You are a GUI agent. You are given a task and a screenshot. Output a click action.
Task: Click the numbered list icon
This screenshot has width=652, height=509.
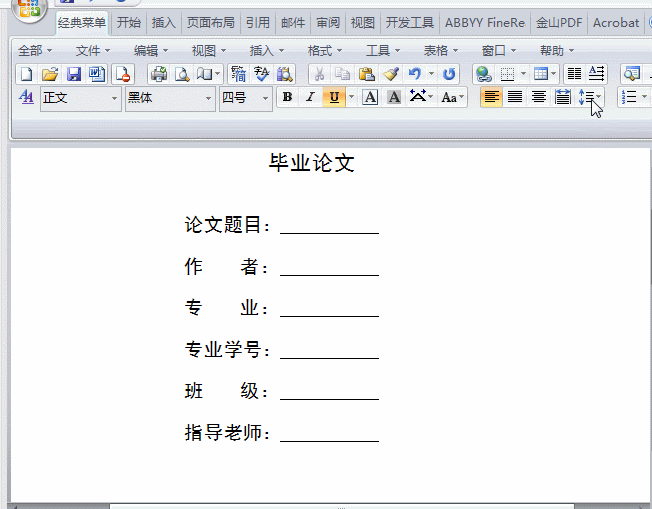[x=630, y=98]
